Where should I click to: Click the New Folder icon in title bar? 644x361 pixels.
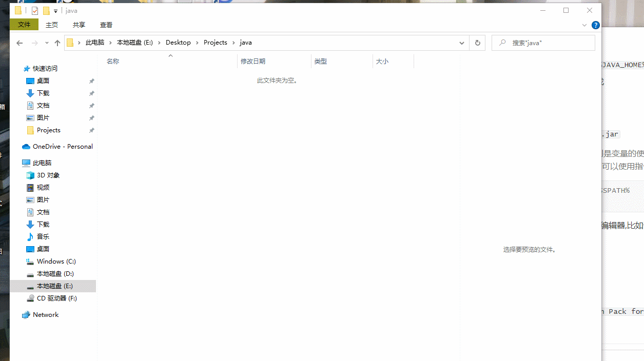46,11
